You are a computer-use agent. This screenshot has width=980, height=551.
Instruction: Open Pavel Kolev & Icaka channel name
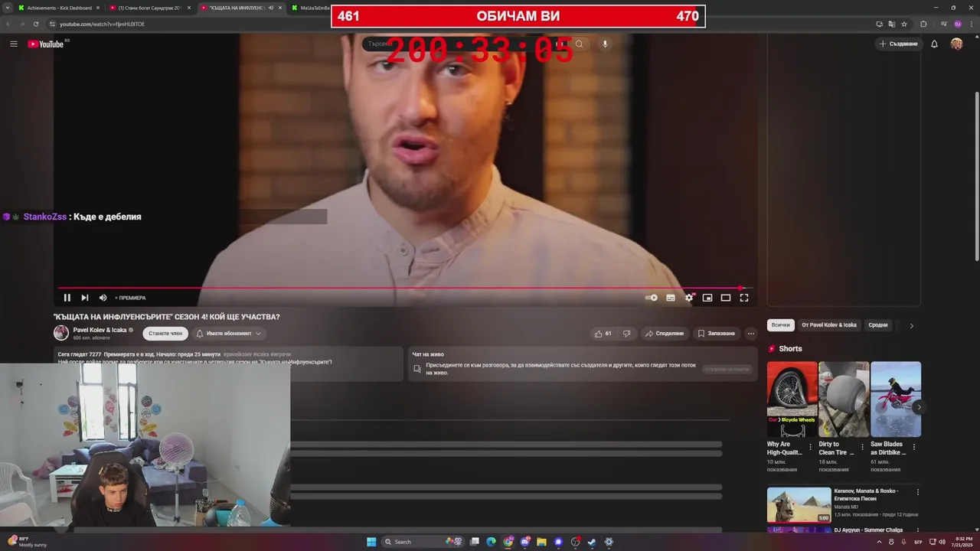pyautogui.click(x=100, y=330)
